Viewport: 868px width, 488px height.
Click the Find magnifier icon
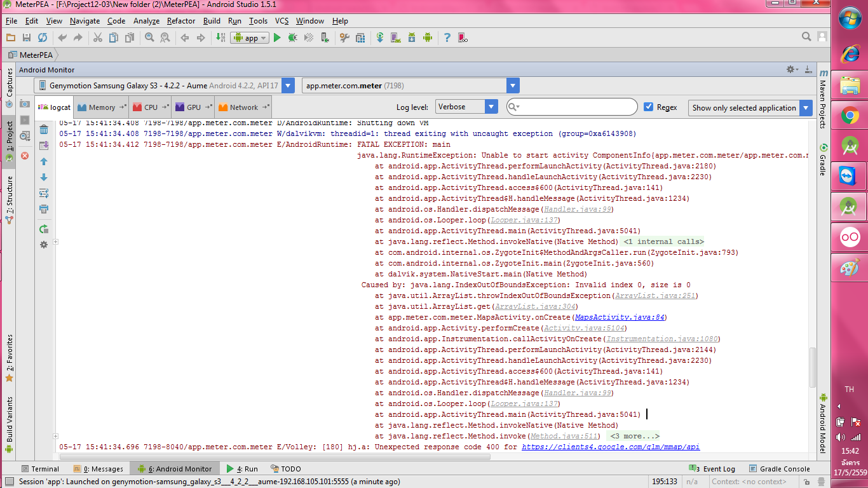(149, 38)
